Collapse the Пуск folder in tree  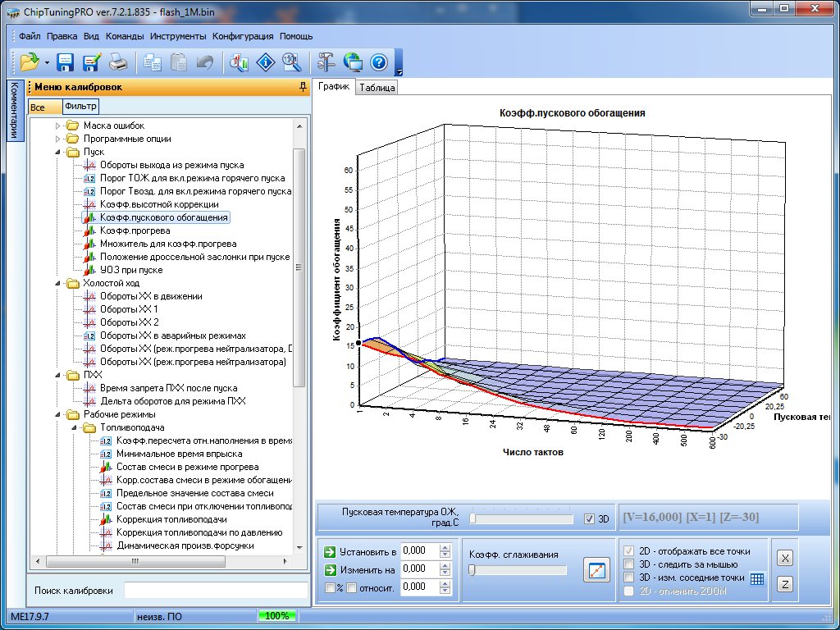58,152
